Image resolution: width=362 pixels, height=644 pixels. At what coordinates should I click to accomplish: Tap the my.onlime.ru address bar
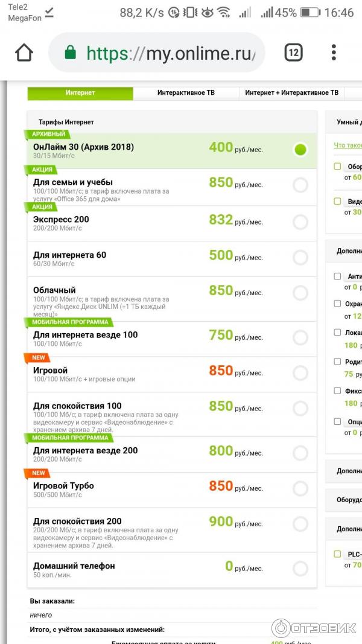[x=170, y=53]
